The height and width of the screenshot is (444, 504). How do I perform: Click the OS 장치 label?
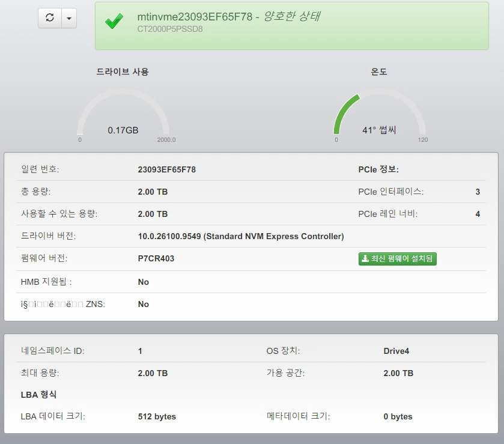pyautogui.click(x=283, y=351)
